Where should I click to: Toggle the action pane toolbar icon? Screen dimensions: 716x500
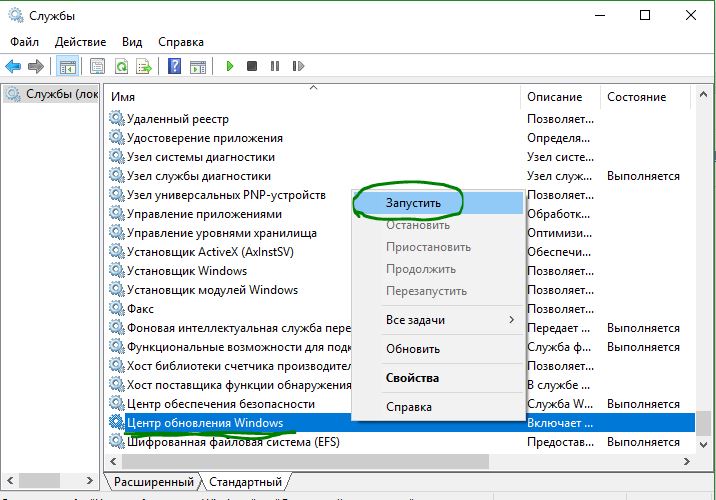coord(198,66)
